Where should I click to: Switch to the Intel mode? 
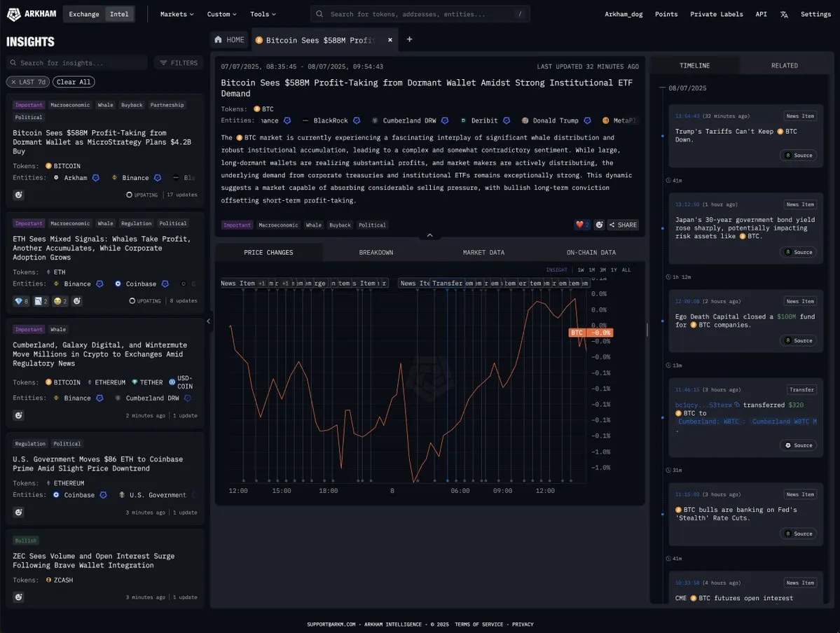[x=119, y=14]
